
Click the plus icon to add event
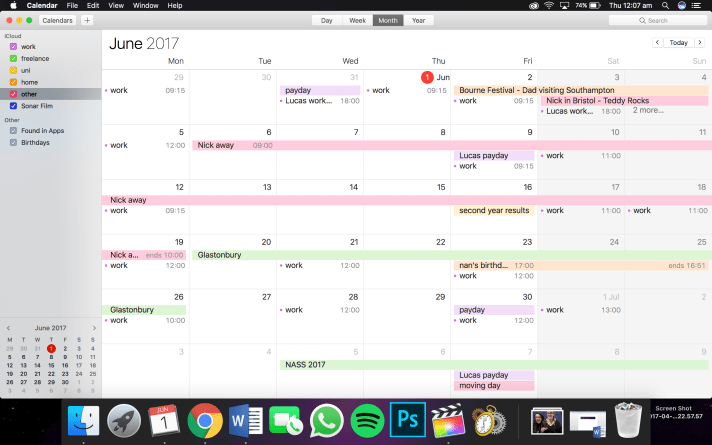87,20
